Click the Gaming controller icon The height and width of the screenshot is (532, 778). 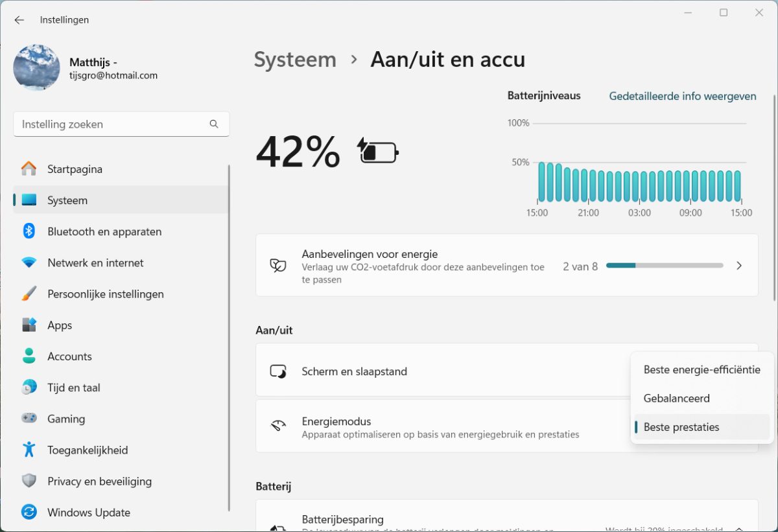point(29,419)
